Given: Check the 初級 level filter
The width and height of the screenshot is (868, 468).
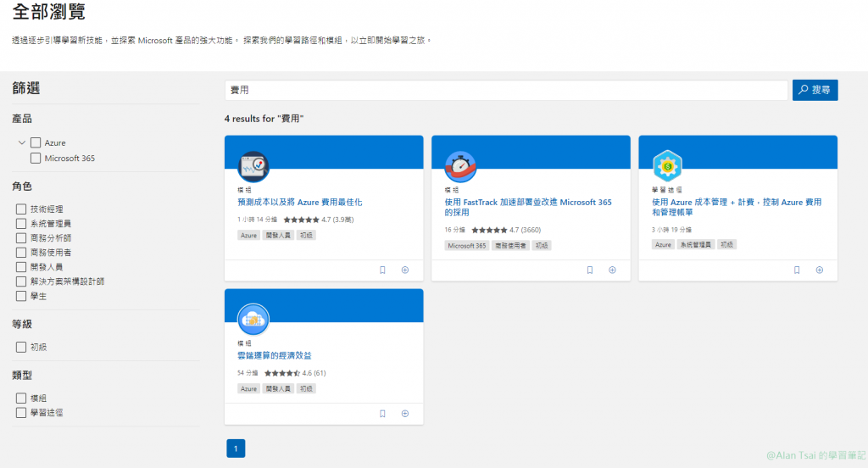Looking at the screenshot, I should coord(21,348).
